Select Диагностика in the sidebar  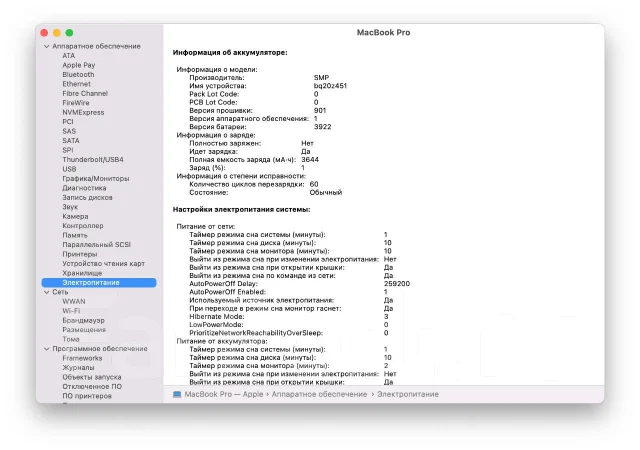84,188
